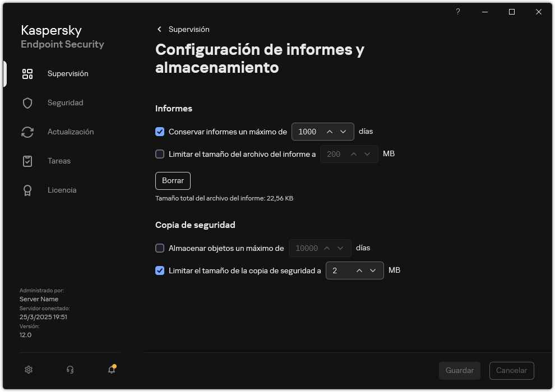Click the help question mark
Viewport: 555px width, 392px height.
[457, 12]
